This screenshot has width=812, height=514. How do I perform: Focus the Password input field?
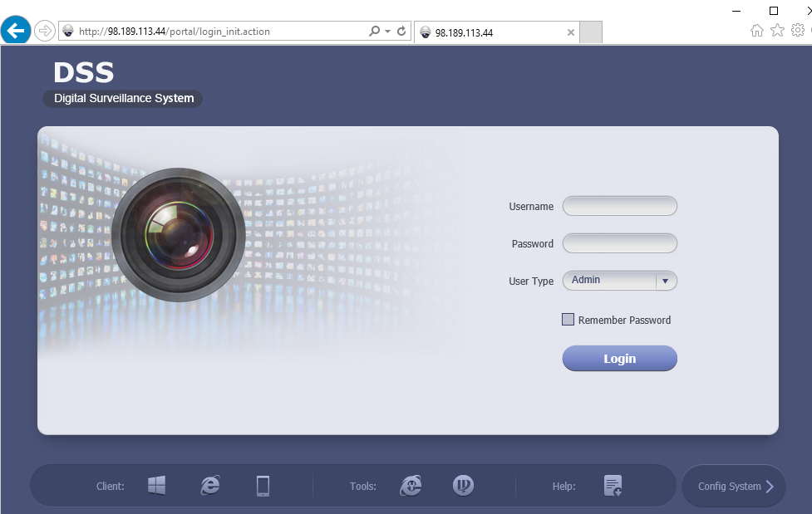620,243
